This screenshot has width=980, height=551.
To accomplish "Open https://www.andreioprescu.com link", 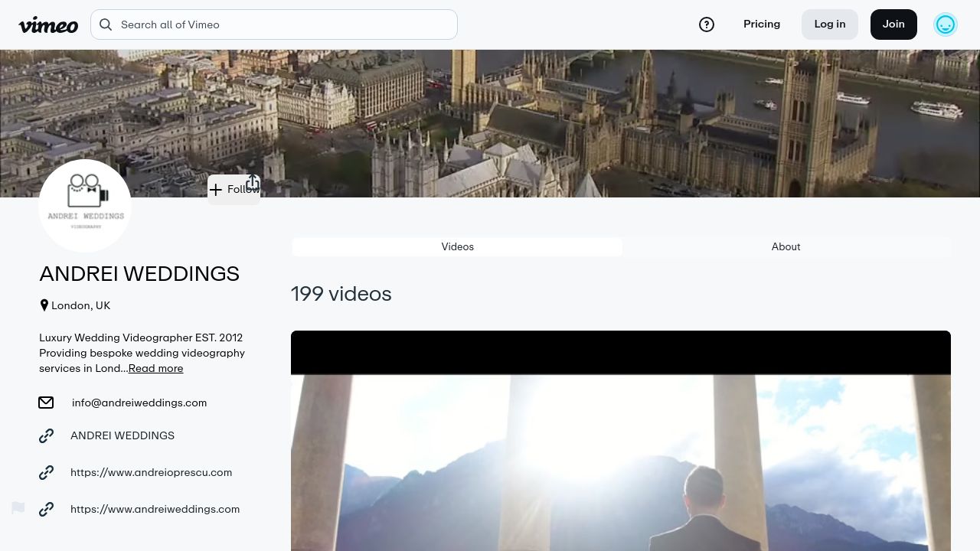I will pyautogui.click(x=151, y=472).
